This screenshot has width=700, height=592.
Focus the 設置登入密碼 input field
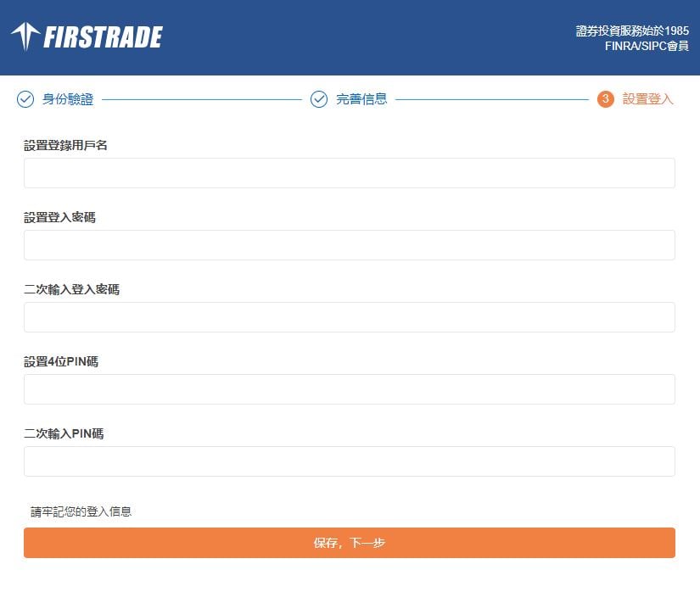(x=349, y=245)
